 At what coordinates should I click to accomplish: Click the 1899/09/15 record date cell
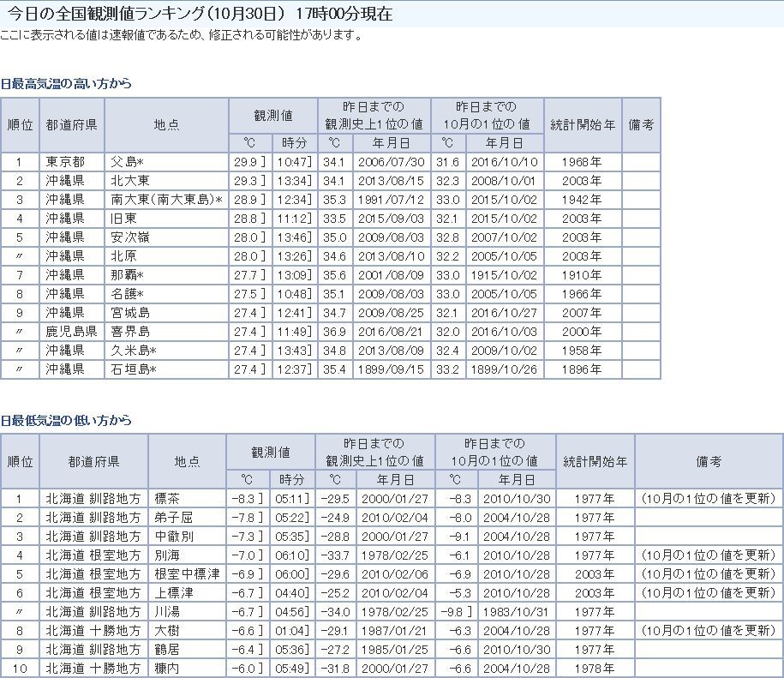point(392,369)
